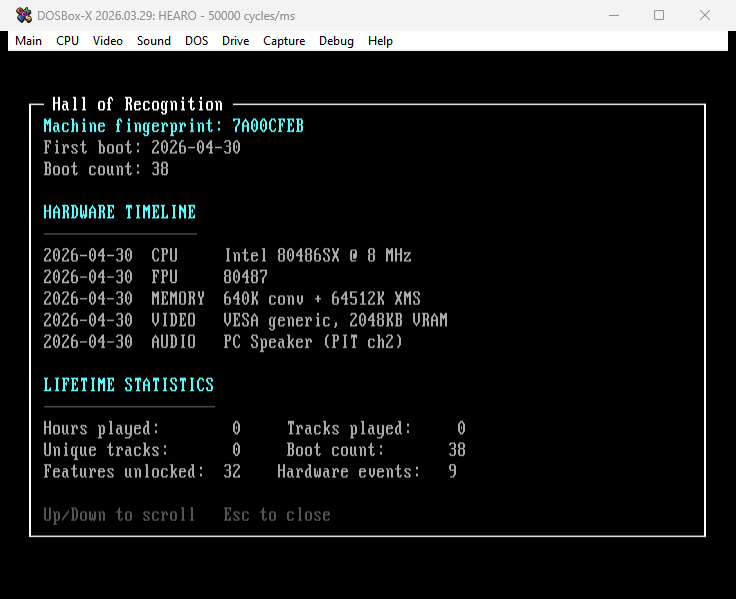
Task: Click the 'First boot: 2026-04-30' line
Action: point(142,147)
